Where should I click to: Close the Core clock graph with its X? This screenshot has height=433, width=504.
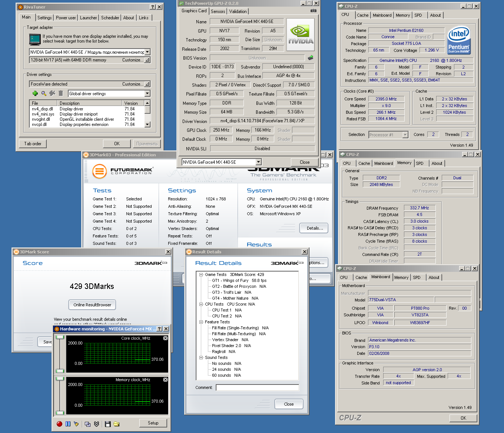[166, 338]
